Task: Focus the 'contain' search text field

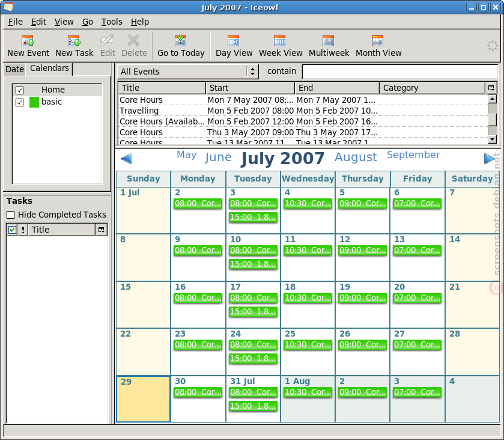Action: (x=400, y=72)
